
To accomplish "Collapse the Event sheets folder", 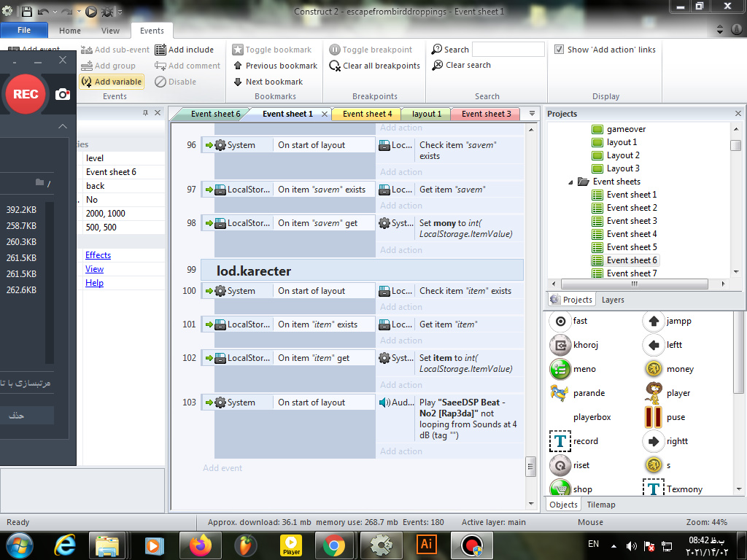I will 570,182.
